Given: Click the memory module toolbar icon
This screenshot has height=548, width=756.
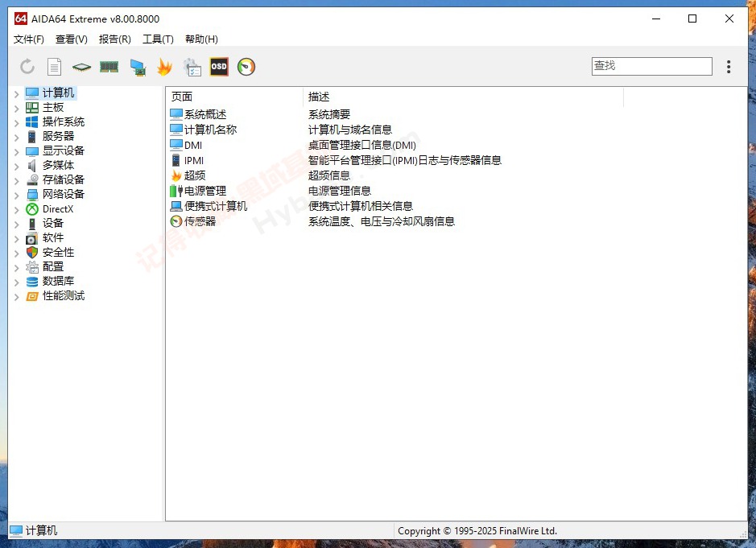Looking at the screenshot, I should 109,67.
